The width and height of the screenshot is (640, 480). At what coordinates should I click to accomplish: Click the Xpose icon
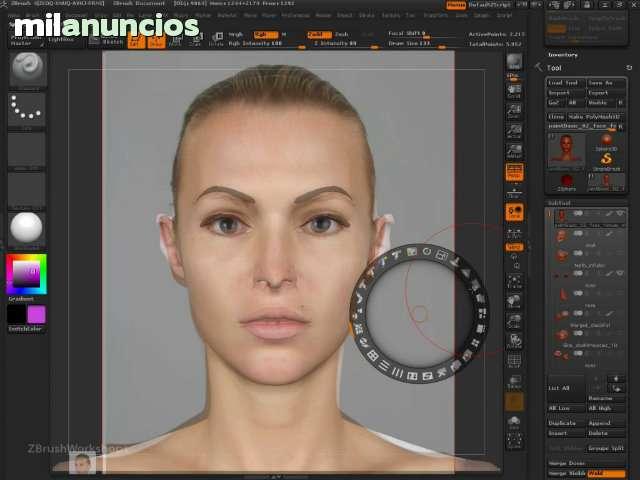coord(514,442)
